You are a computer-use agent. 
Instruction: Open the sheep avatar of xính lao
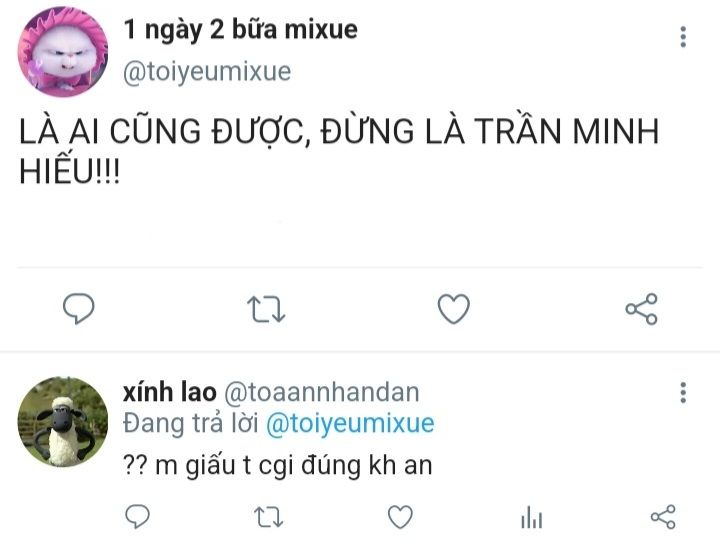point(62,421)
